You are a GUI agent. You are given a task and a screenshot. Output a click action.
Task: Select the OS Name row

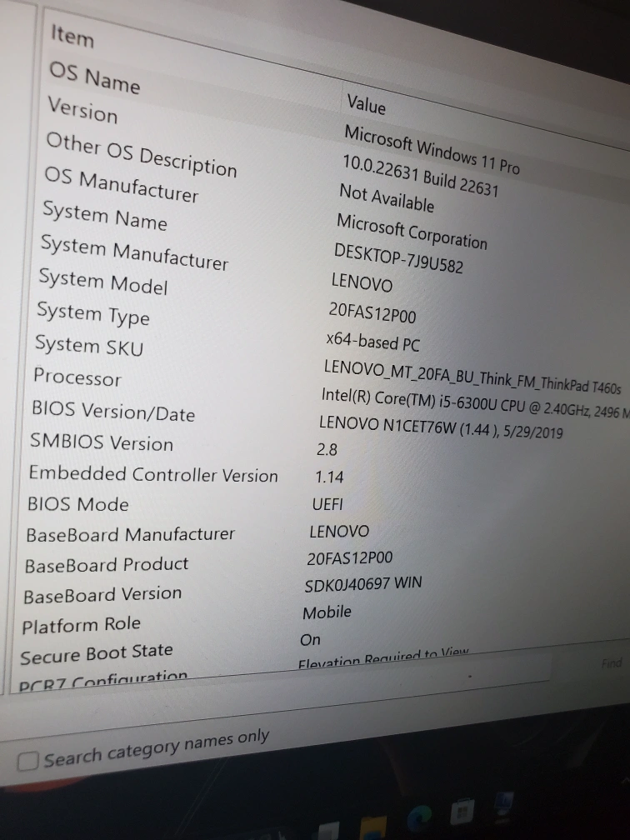94,77
